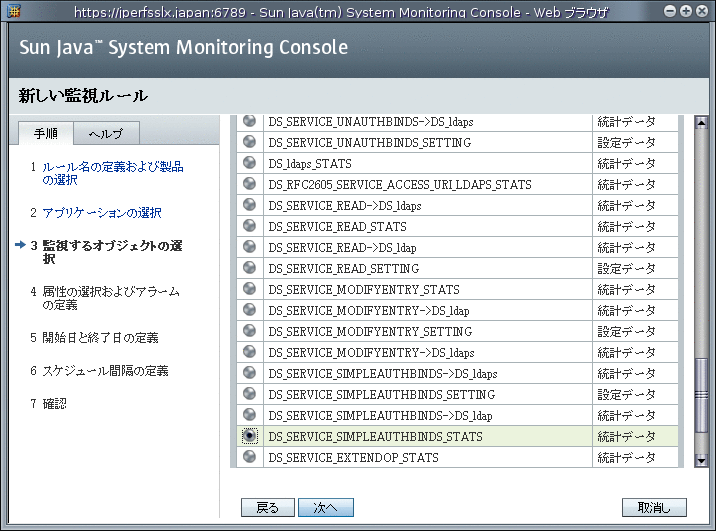
Task: Click the 戻る button
Action: [268, 507]
